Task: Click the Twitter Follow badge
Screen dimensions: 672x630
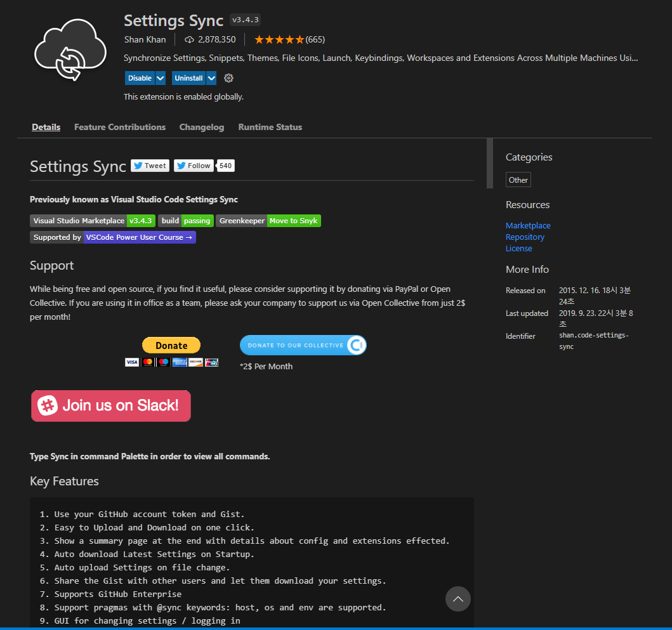Action: click(x=194, y=166)
